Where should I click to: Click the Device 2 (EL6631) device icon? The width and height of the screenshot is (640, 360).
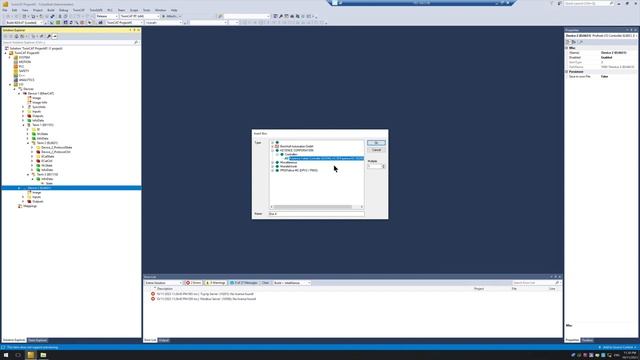point(25,188)
